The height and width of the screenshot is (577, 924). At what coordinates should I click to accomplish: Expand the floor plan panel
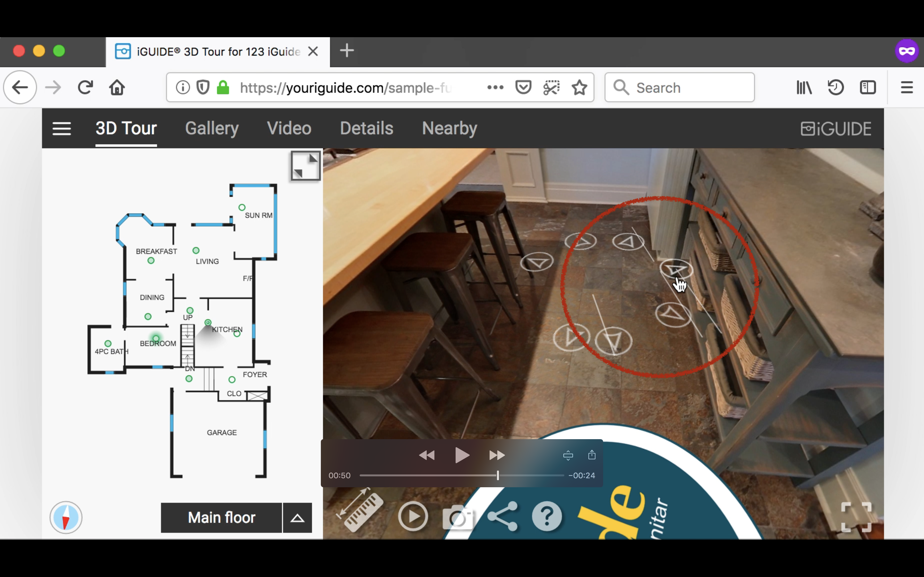click(x=305, y=166)
